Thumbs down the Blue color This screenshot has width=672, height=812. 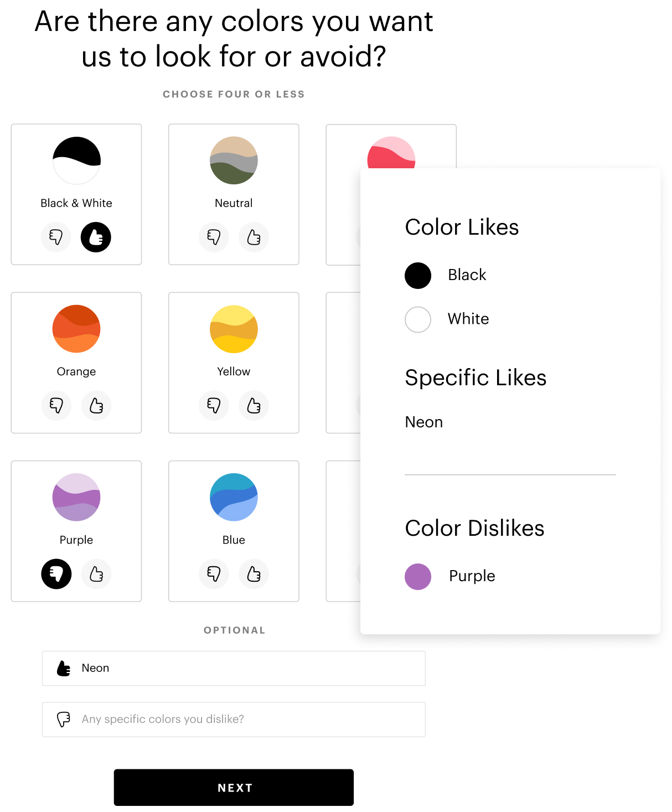[214, 574]
